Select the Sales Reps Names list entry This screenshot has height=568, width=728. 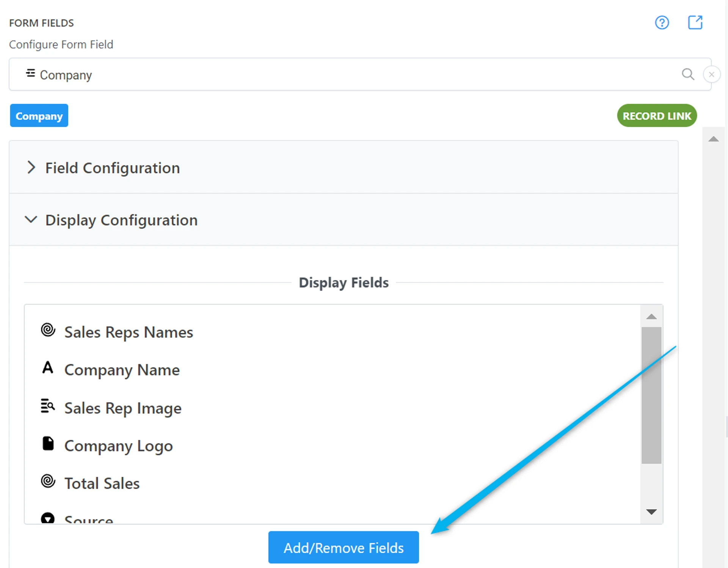pos(129,332)
